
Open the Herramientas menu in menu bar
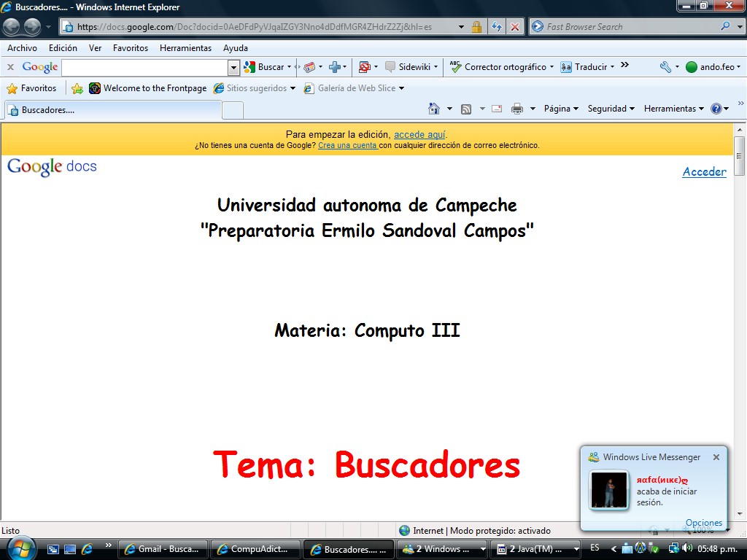(x=185, y=48)
